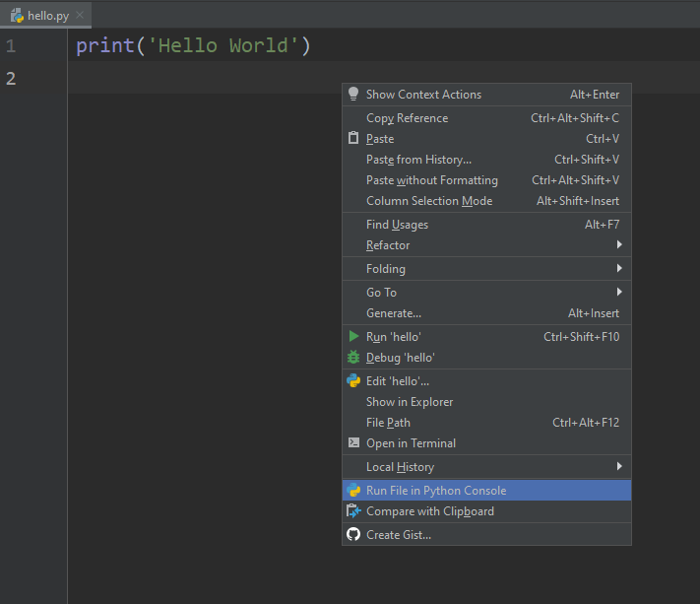
Task: Expand the Go To submenu arrow
Action: tap(619, 293)
